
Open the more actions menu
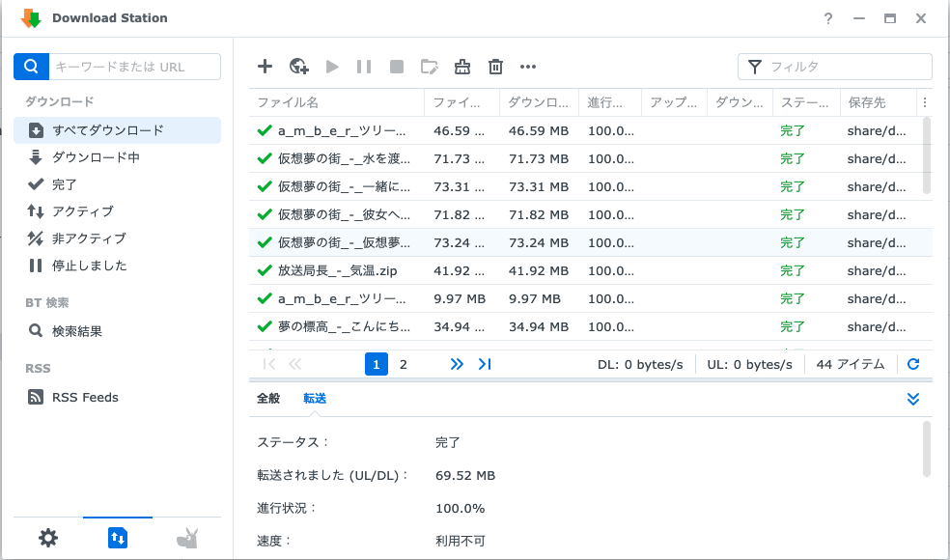point(528,67)
